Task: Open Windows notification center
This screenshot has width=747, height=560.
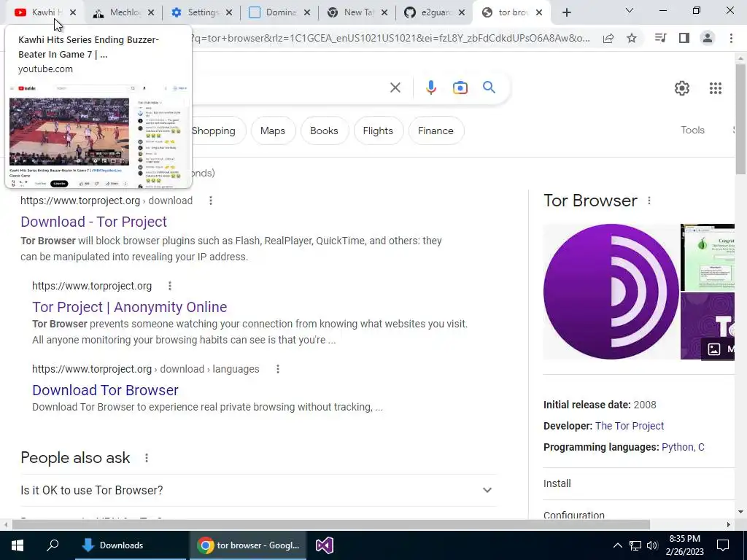Action: click(x=723, y=545)
